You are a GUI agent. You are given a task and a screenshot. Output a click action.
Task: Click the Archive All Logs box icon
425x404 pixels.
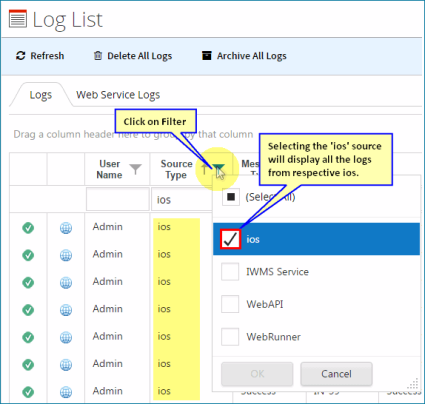coord(207,56)
